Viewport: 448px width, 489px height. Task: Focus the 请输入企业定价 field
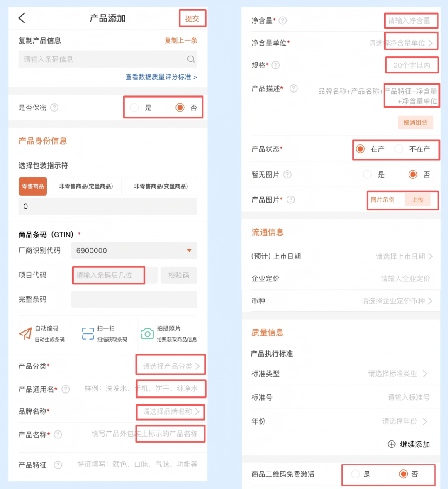(x=405, y=279)
